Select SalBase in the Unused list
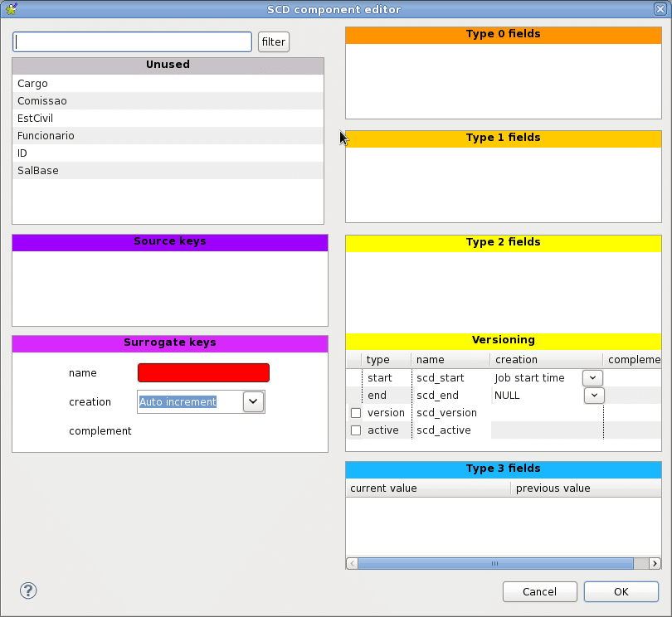 [38, 171]
